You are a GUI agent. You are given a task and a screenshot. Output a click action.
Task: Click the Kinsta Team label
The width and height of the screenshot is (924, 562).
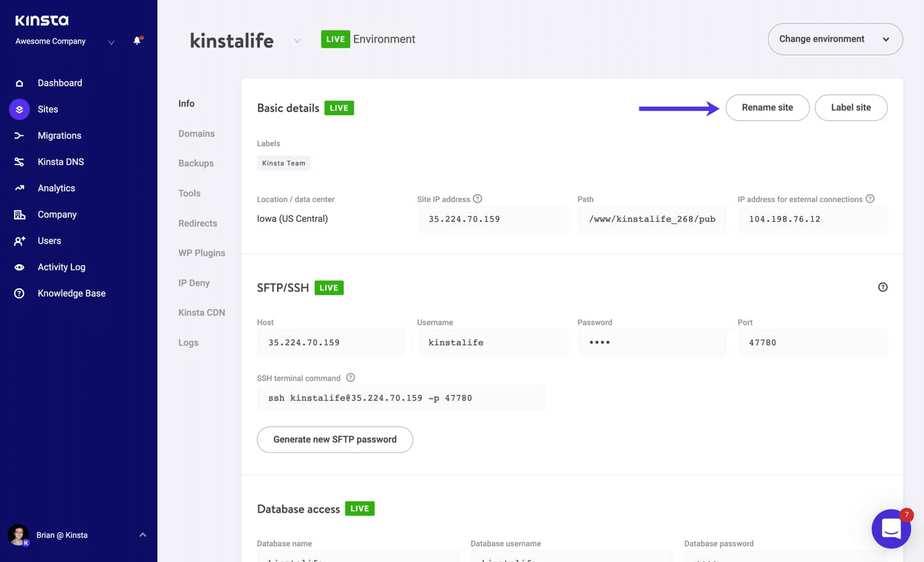(x=283, y=163)
